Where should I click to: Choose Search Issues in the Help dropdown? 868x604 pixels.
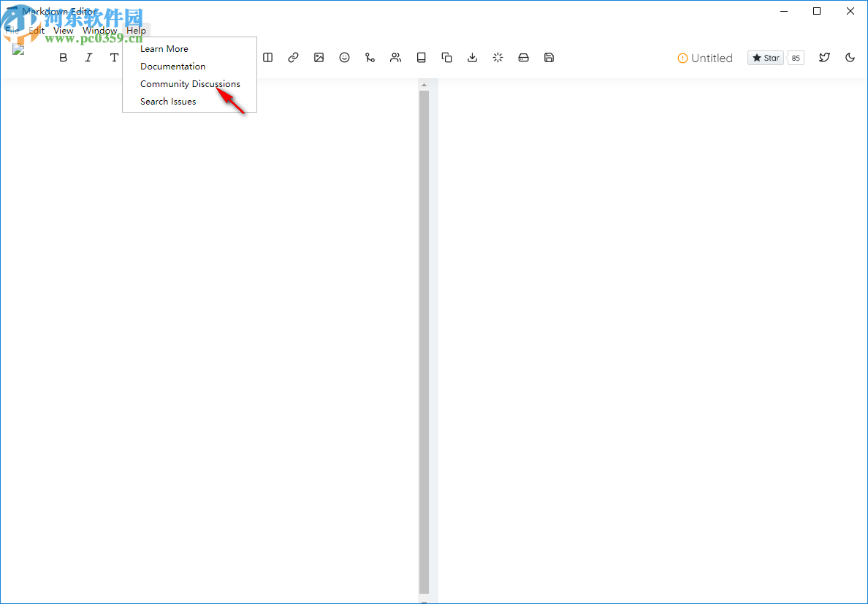coord(168,101)
